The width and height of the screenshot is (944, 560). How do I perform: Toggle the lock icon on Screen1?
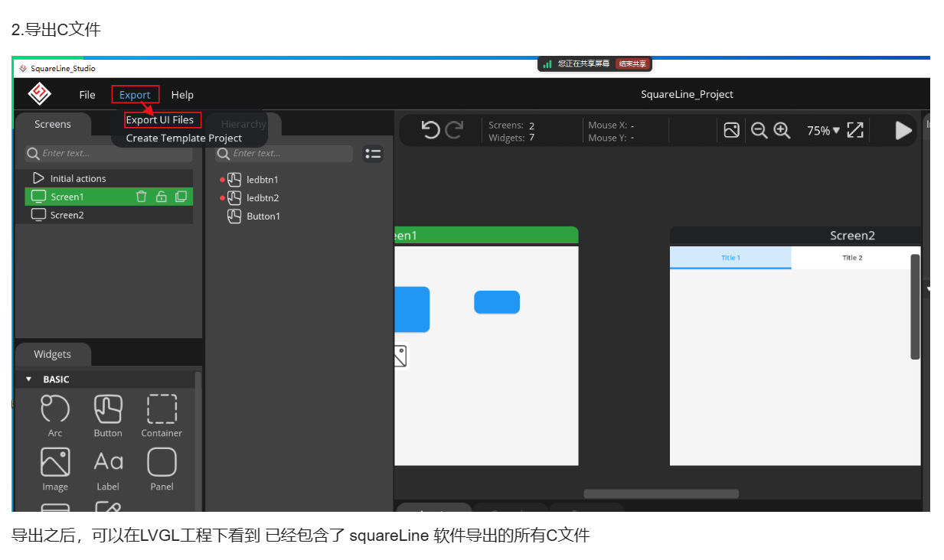161,197
